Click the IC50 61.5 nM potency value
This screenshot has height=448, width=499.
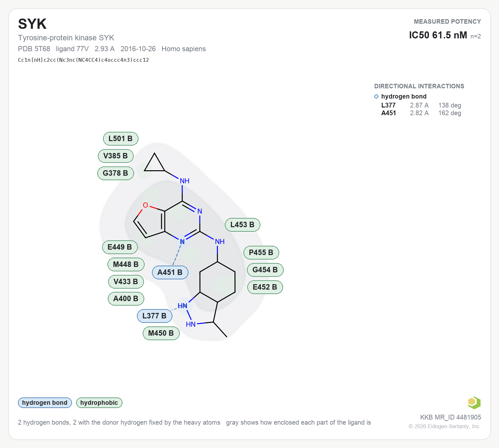tap(438, 35)
